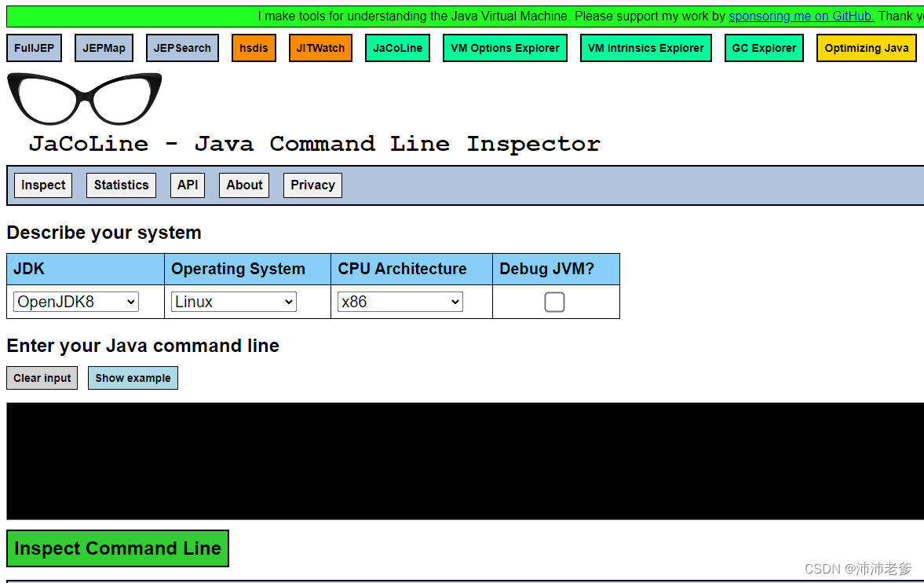Switch to the Statistics tab
924x583 pixels.
click(x=120, y=185)
